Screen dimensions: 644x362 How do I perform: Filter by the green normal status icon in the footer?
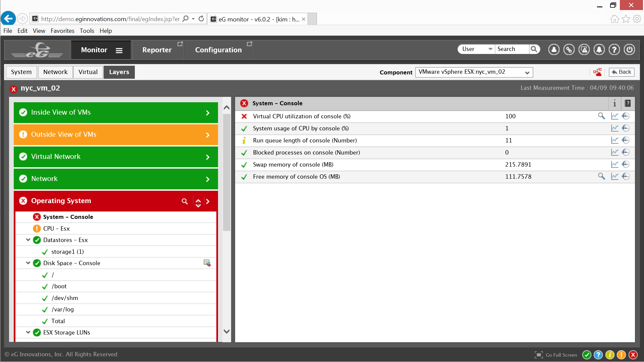tap(587, 355)
